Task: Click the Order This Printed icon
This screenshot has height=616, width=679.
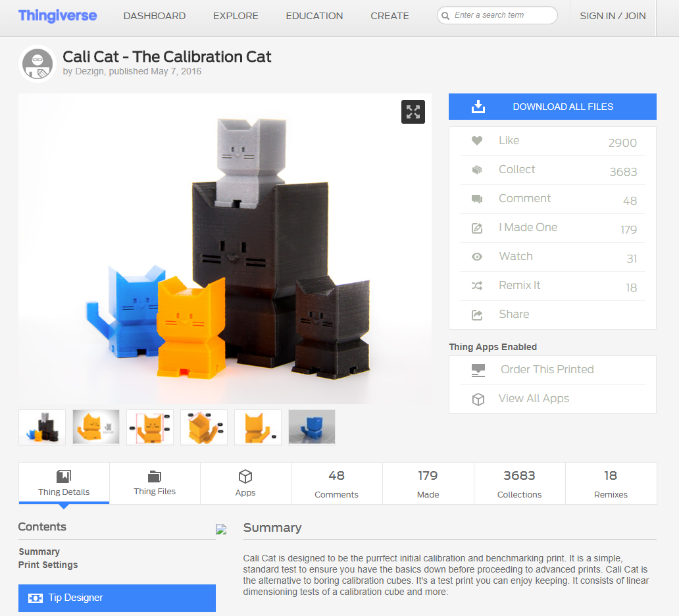Action: tap(478, 370)
